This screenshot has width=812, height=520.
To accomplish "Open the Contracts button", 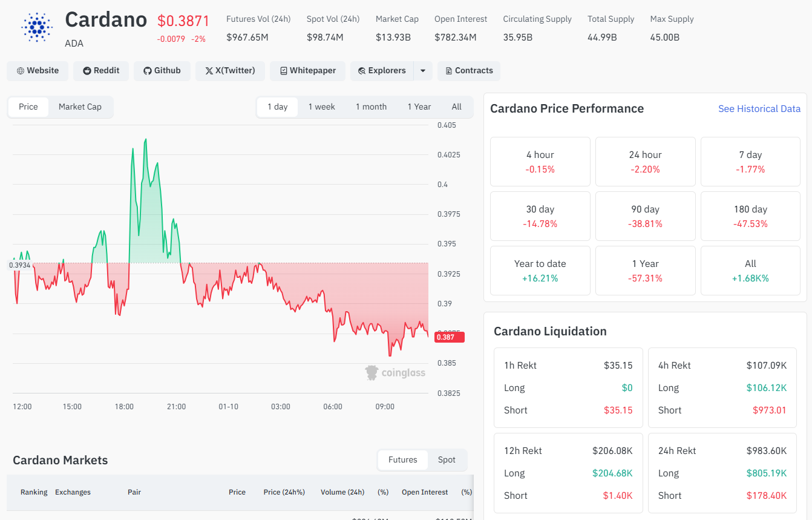I will coord(469,71).
